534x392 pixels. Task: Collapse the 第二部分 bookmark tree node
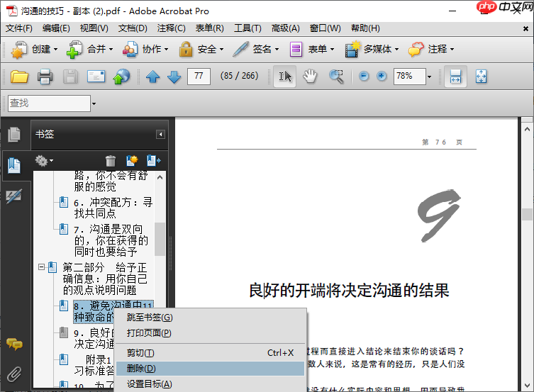pos(41,267)
